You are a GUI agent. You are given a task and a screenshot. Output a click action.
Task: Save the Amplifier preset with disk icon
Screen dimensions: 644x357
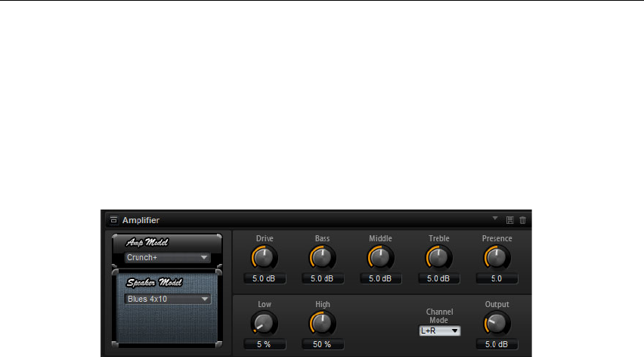pyautogui.click(x=509, y=220)
